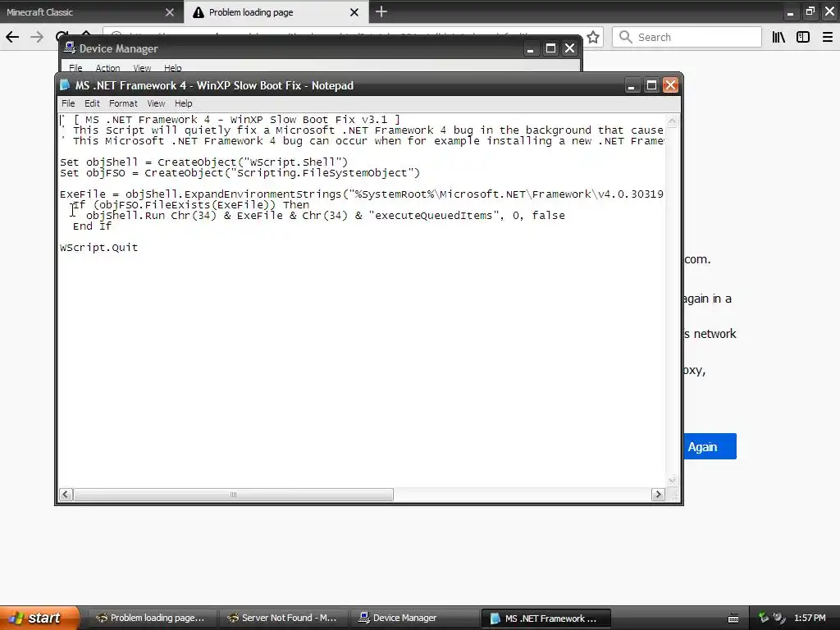The width and height of the screenshot is (840, 630).
Task: Click the If (objFSO.FileExists line
Action: (x=190, y=204)
